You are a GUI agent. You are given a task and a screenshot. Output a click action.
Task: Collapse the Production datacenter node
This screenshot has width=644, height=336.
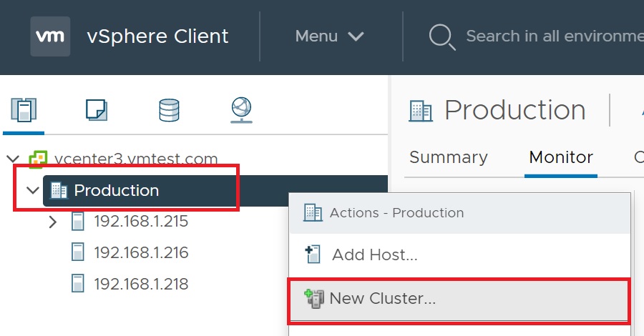click(x=32, y=191)
